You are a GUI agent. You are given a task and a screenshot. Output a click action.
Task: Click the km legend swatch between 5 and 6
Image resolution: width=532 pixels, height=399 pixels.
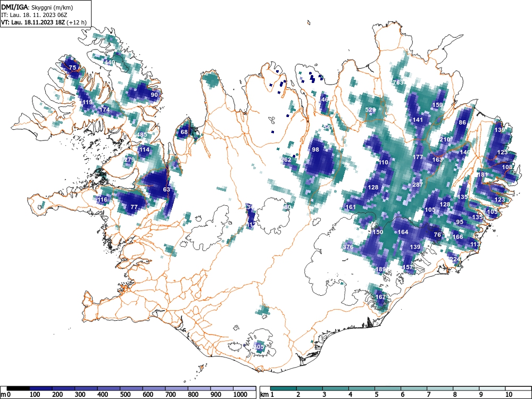point(388,388)
